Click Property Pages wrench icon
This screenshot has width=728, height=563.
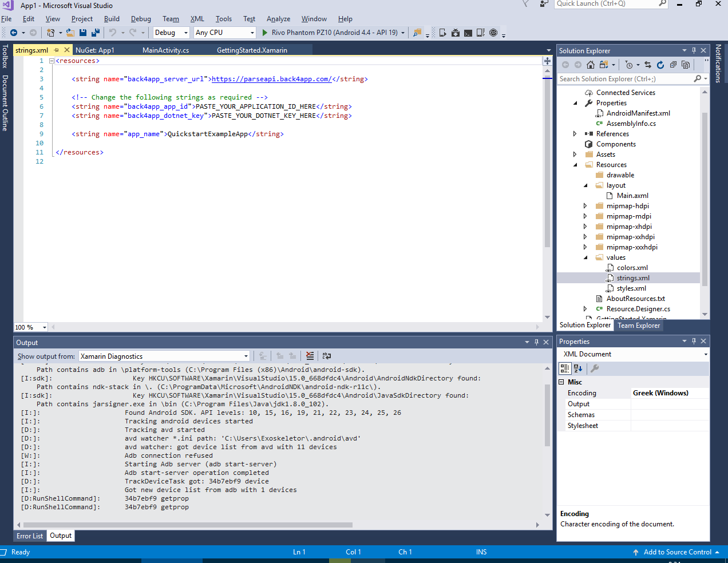[x=595, y=368]
